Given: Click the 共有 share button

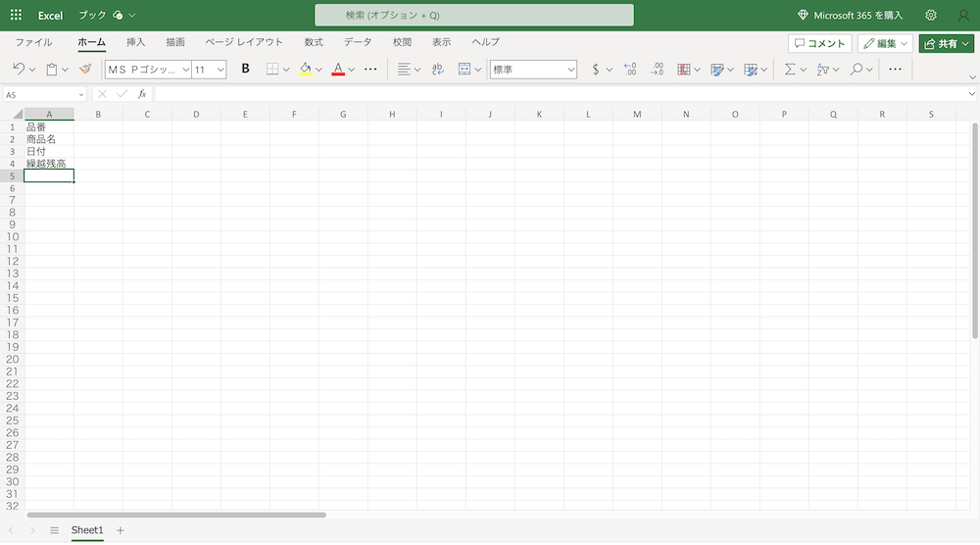Looking at the screenshot, I should click(946, 44).
